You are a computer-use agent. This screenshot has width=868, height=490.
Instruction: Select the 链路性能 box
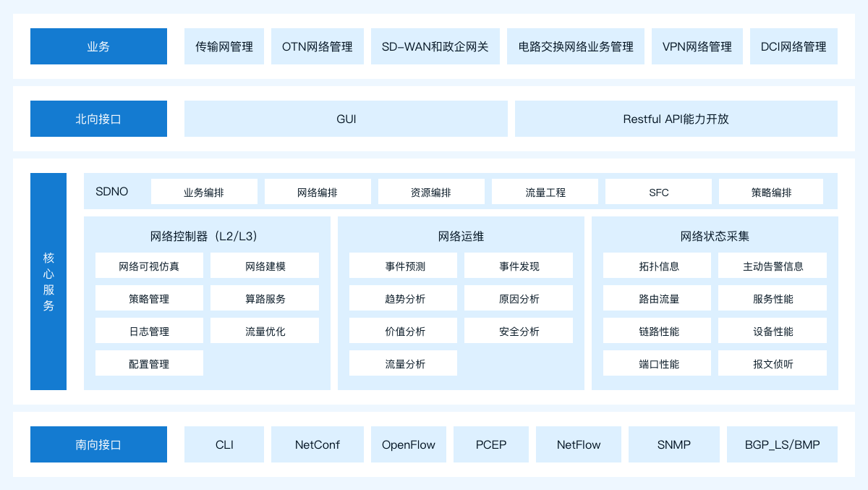(657, 331)
